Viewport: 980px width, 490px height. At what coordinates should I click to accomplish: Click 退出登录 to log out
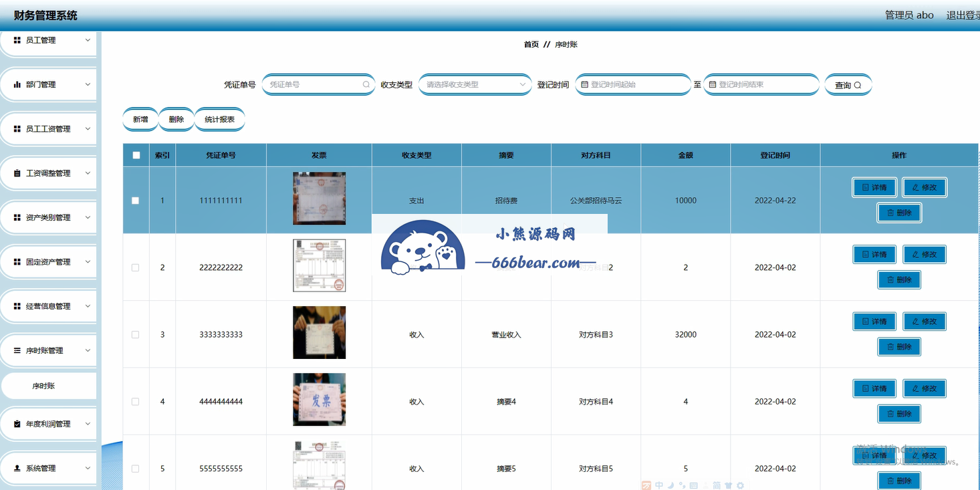coord(963,15)
